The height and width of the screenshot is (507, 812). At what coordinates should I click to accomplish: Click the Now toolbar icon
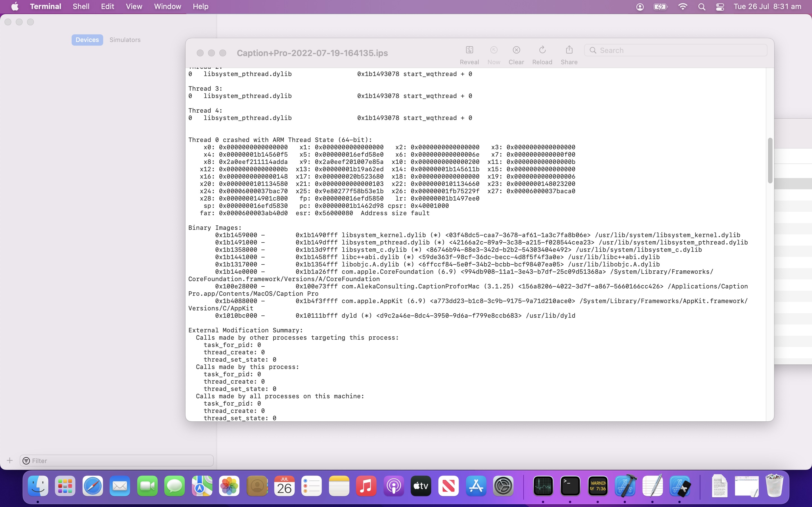[x=494, y=50]
